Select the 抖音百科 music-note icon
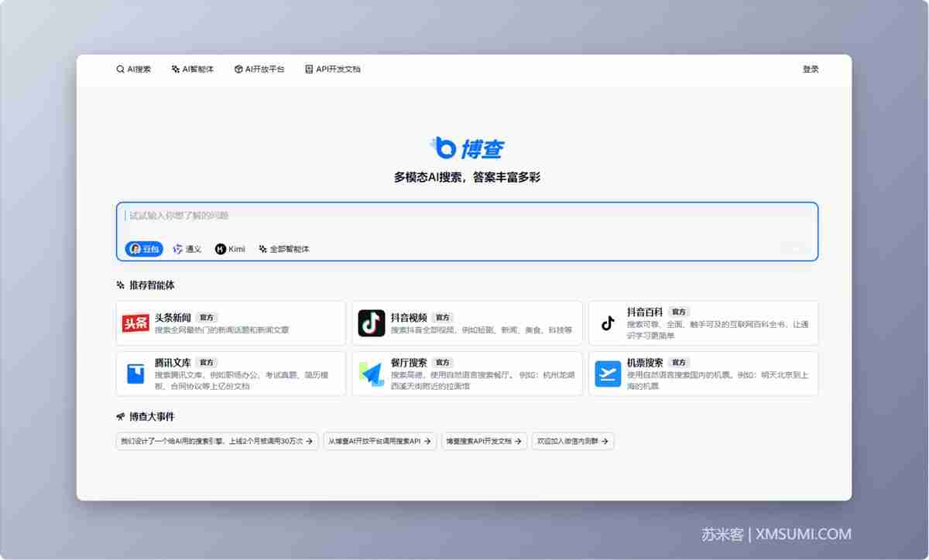This screenshot has height=560, width=929. [607, 323]
